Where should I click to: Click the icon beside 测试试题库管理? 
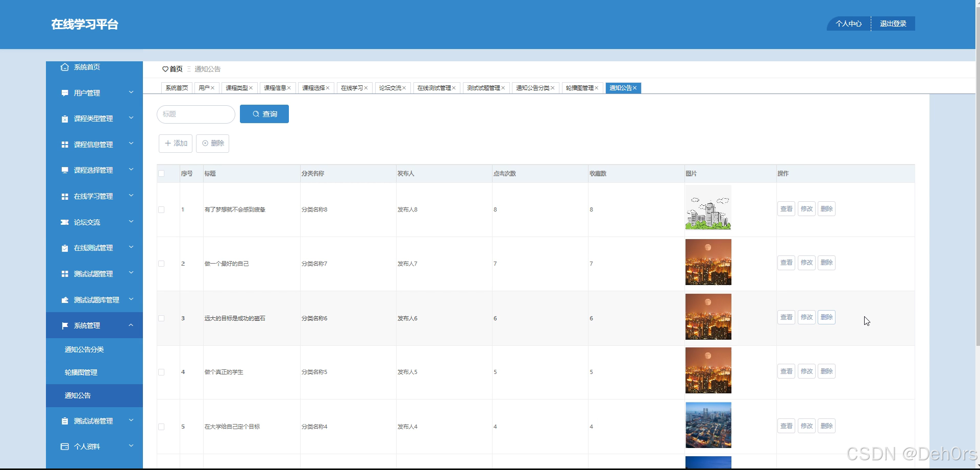(65, 300)
